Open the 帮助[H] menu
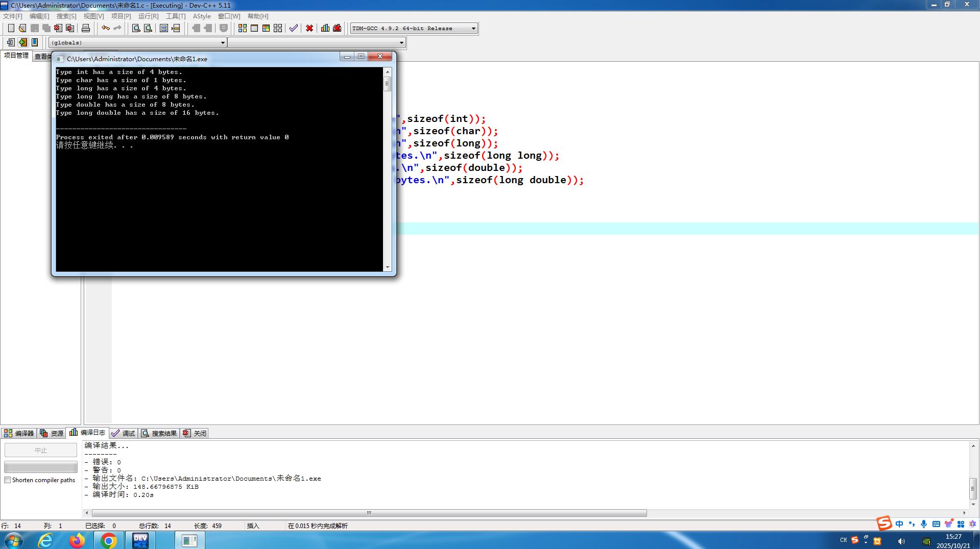The width and height of the screenshot is (980, 549). coord(258,16)
